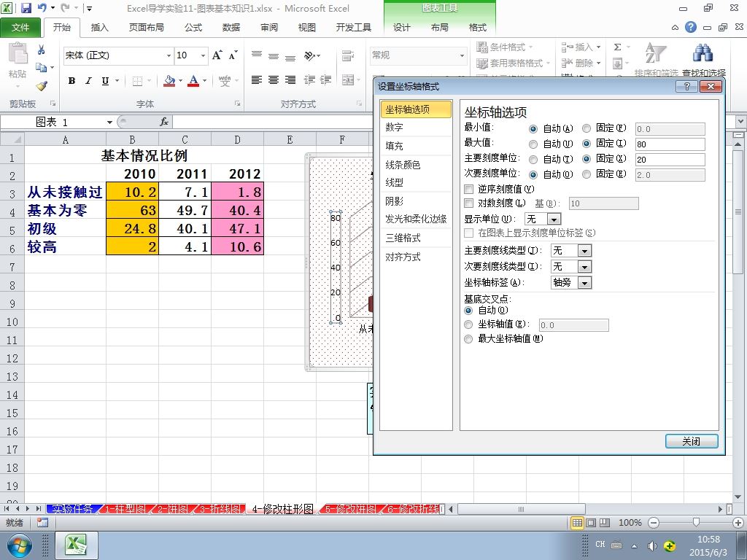
Task: Select Auto radio for major unit
Action: 533,159
